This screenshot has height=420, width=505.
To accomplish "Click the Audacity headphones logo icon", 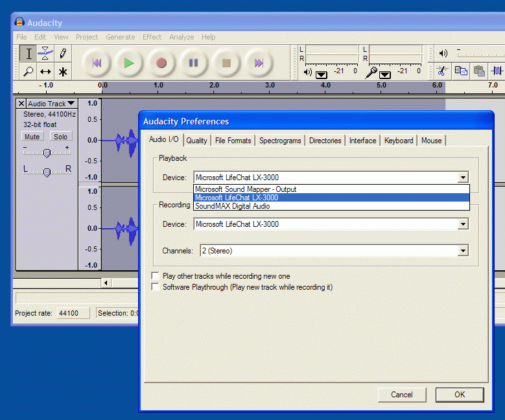I will 19,22.
